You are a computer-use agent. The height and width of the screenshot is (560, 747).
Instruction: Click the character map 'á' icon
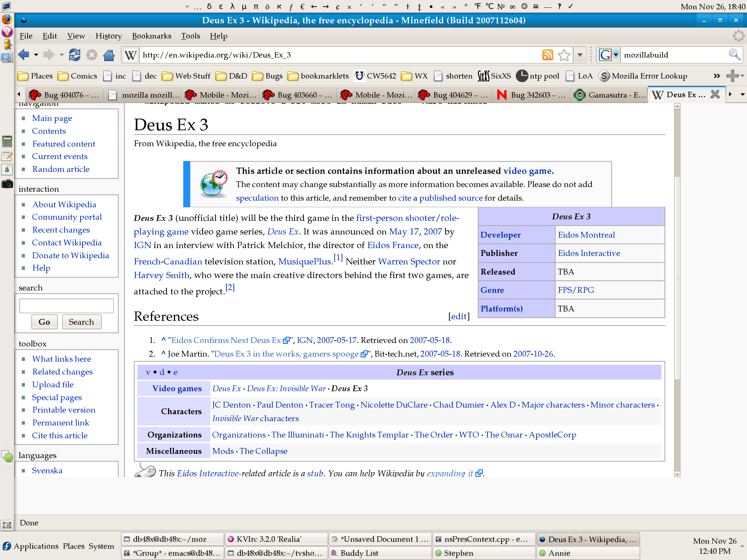click(x=7, y=170)
